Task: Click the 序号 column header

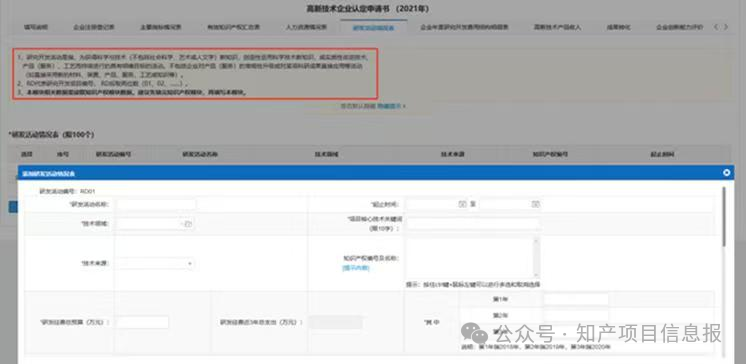Action: click(63, 155)
